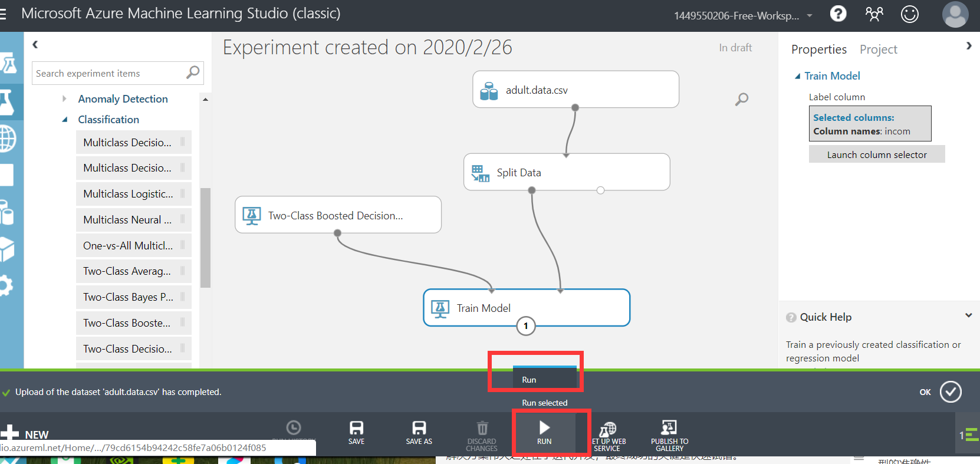Click the SAVE AS toolbar button
Screen dimensions: 980x464
tap(419, 433)
